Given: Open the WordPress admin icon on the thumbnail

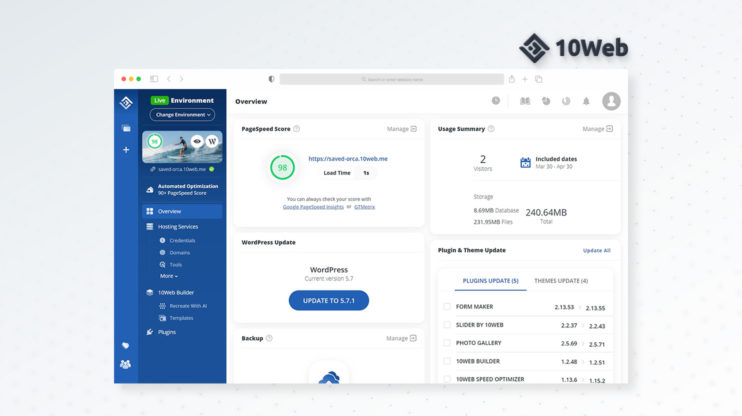Looking at the screenshot, I should click(212, 141).
